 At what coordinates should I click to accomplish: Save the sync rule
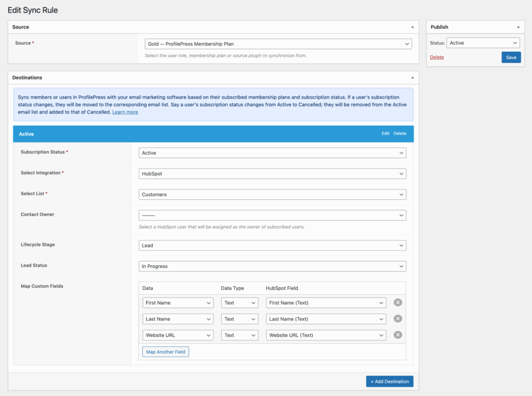511,57
